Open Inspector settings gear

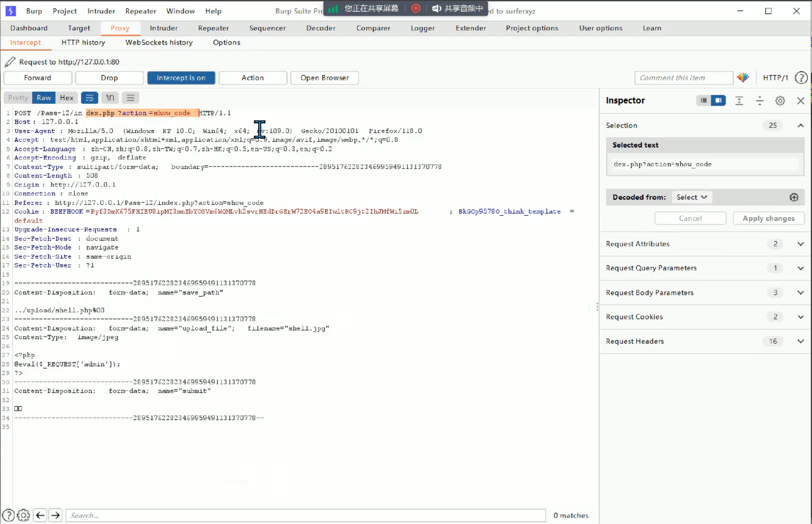coord(780,101)
